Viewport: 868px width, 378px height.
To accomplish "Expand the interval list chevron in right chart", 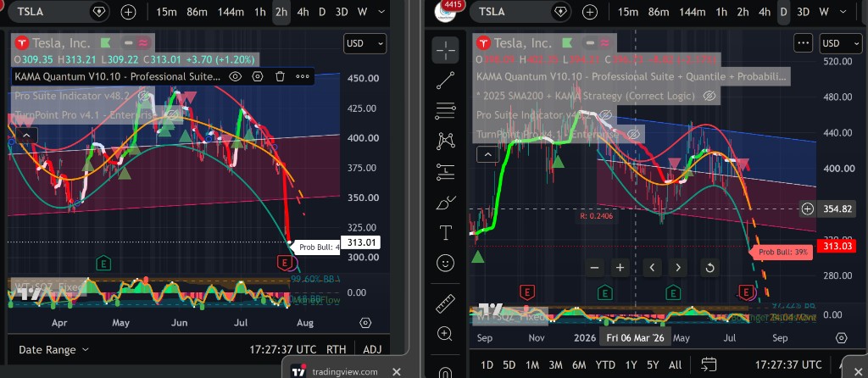I will pos(842,12).
